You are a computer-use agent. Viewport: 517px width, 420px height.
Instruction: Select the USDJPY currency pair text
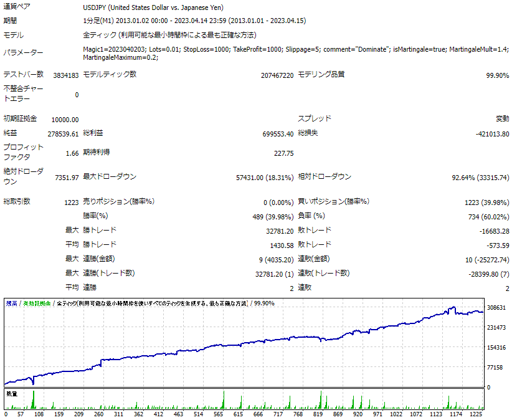[x=153, y=7]
